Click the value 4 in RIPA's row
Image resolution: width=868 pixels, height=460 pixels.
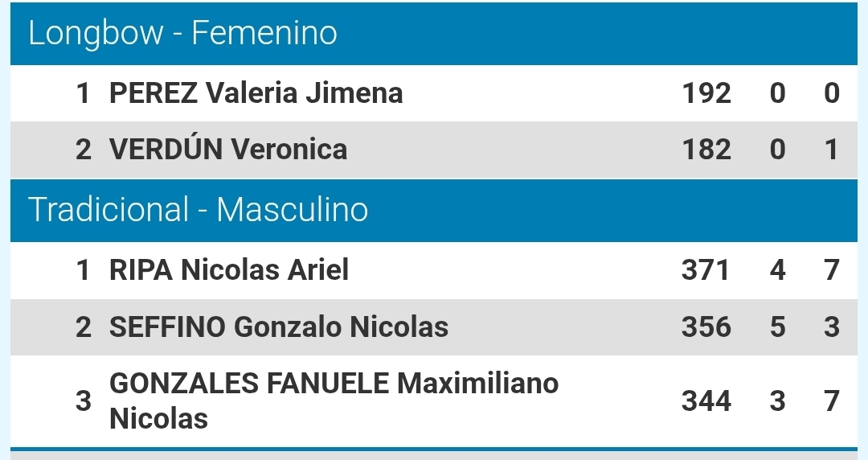point(777,270)
